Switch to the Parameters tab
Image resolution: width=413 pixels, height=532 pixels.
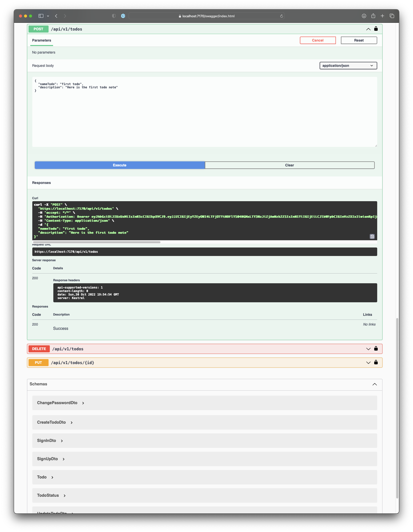click(42, 40)
